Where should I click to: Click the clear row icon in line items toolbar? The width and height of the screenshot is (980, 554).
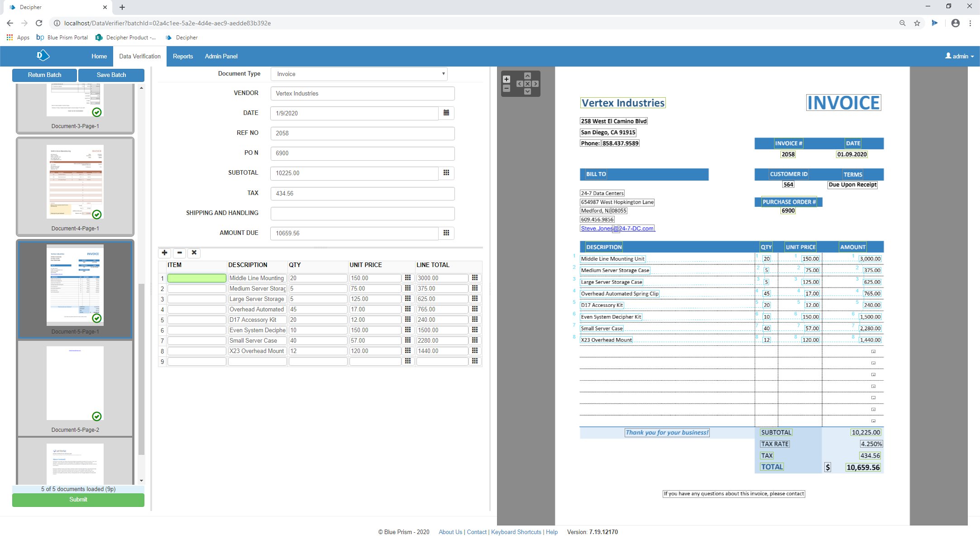[x=195, y=252]
